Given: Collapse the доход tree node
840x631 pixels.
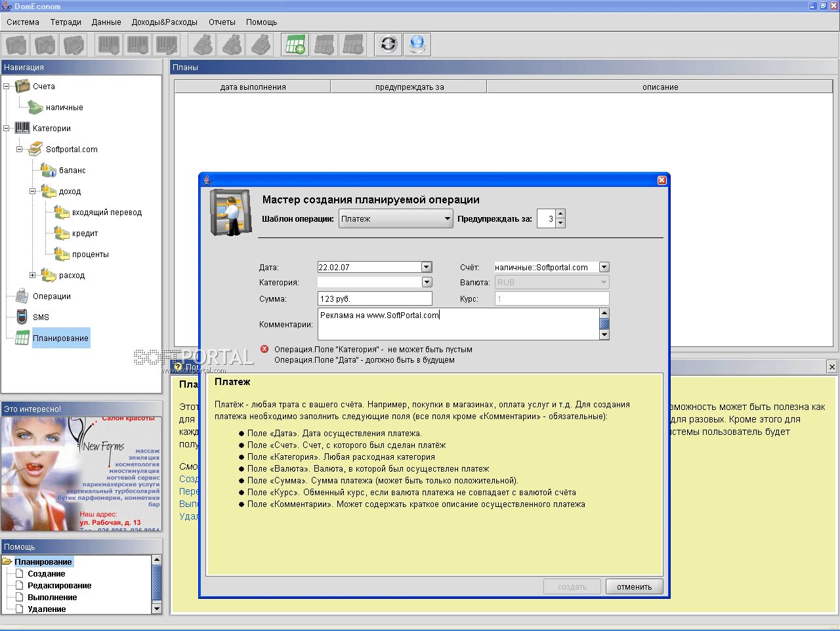Looking at the screenshot, I should pyautogui.click(x=33, y=191).
